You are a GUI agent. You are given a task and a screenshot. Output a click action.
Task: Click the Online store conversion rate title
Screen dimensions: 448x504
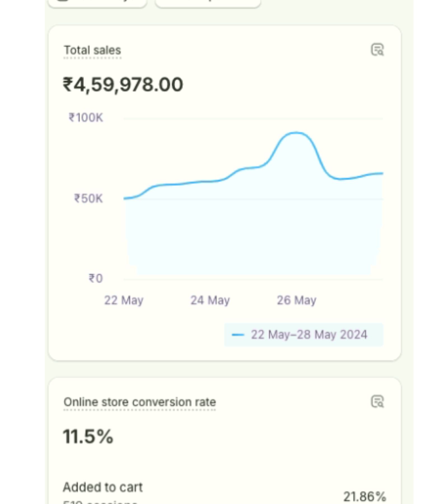pyautogui.click(x=139, y=402)
